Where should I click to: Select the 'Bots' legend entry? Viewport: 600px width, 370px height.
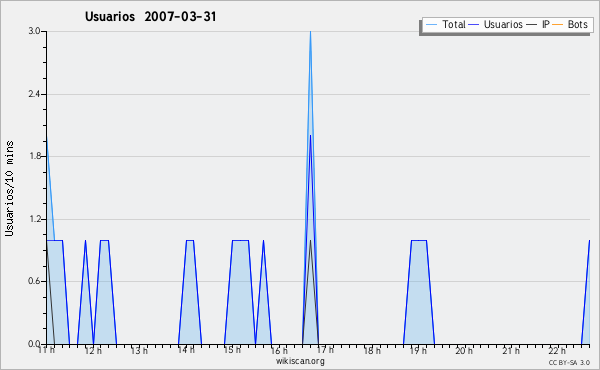pos(570,24)
